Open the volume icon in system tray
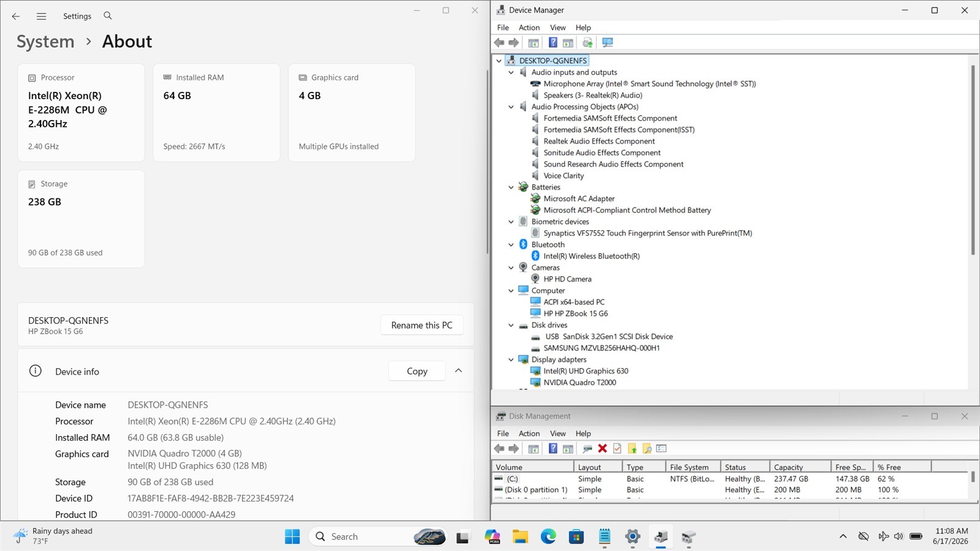Viewport: 980px width, 551px height. click(x=899, y=536)
